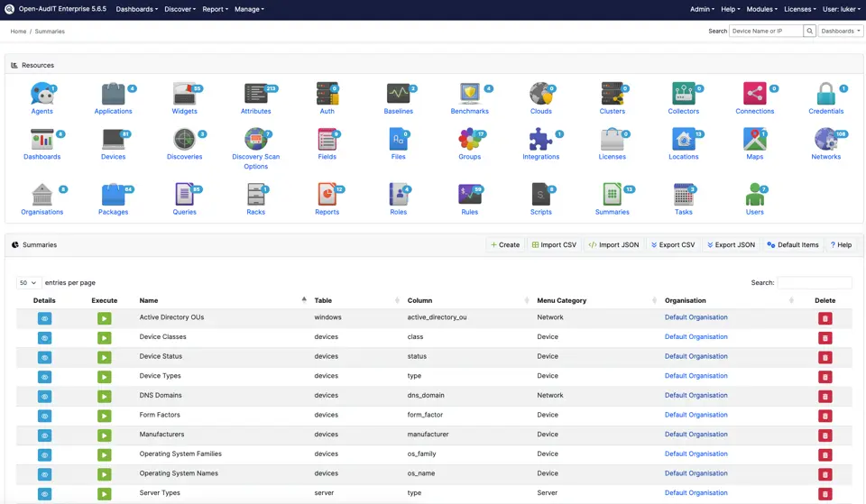Open the Modules menu
The height and width of the screenshot is (504, 866).
click(x=761, y=9)
